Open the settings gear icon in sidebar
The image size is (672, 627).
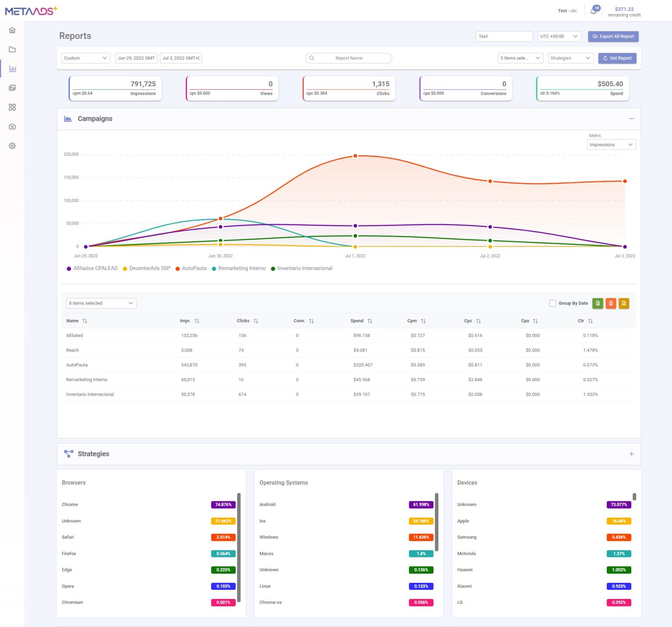click(12, 146)
